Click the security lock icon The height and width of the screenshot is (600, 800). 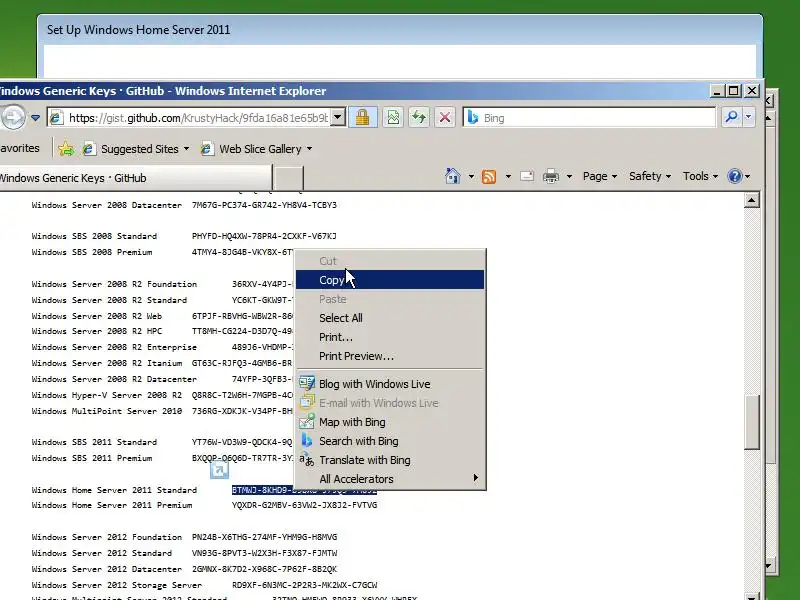coord(363,118)
